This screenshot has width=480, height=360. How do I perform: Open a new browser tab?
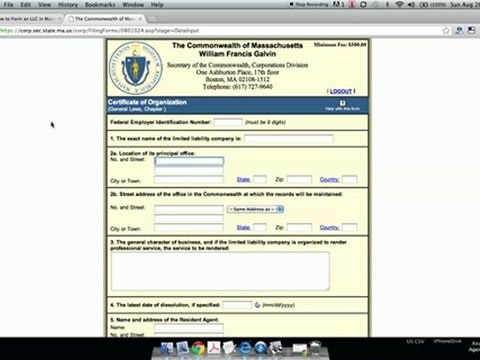click(x=152, y=19)
